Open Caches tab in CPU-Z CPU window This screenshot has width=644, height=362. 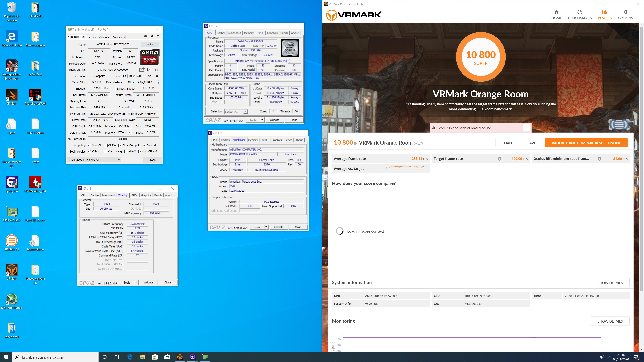pos(221,33)
